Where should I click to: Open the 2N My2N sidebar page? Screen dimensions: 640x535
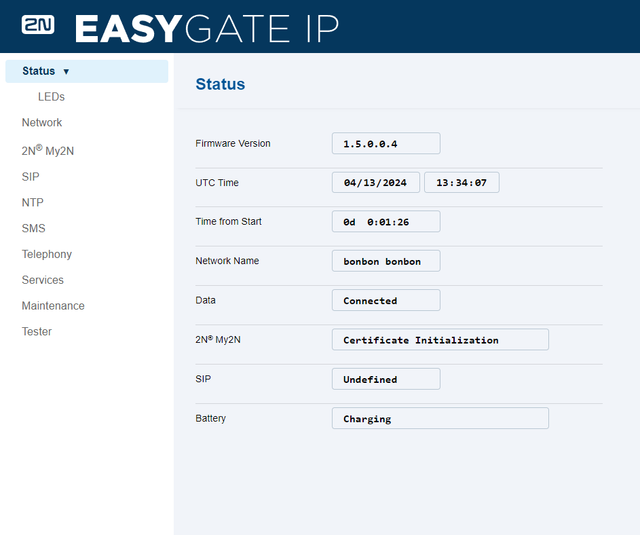[48, 150]
